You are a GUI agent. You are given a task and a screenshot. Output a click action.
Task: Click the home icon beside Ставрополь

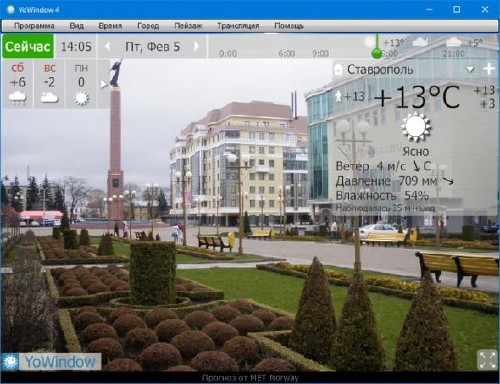coord(338,69)
